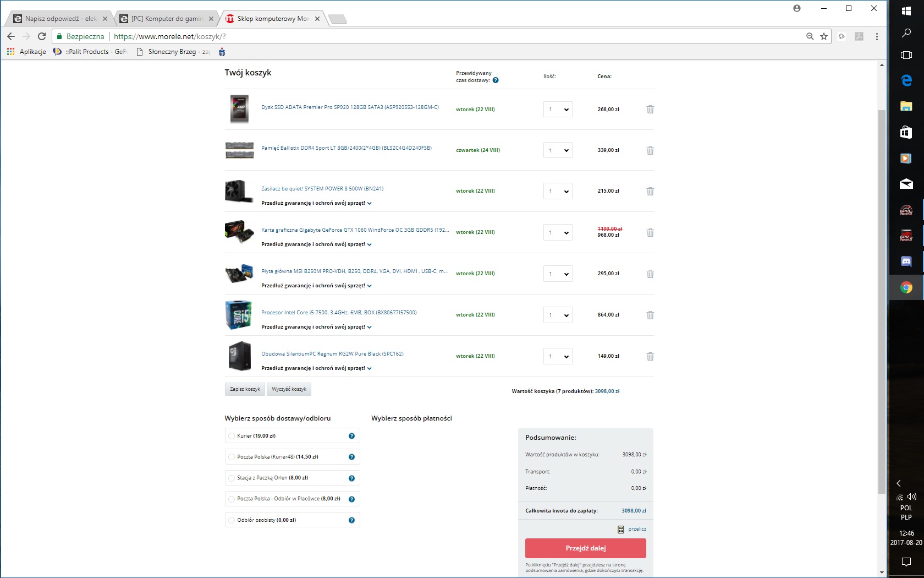Delete the ADATA SSD from cart
This screenshot has height=578, width=924.
(650, 109)
